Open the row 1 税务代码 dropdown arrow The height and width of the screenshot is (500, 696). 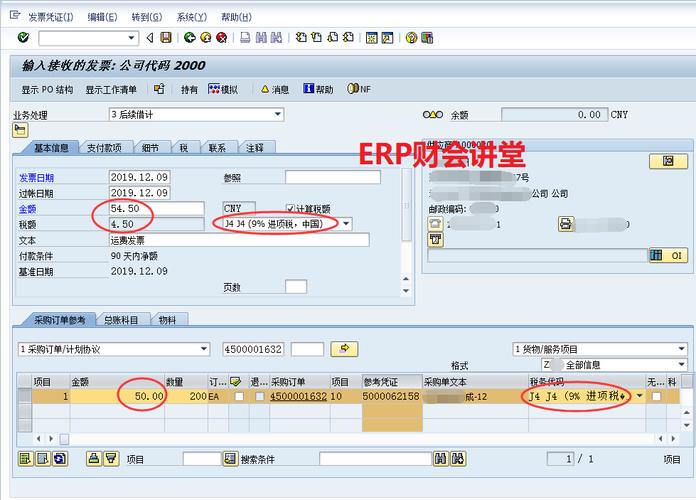pos(639,396)
